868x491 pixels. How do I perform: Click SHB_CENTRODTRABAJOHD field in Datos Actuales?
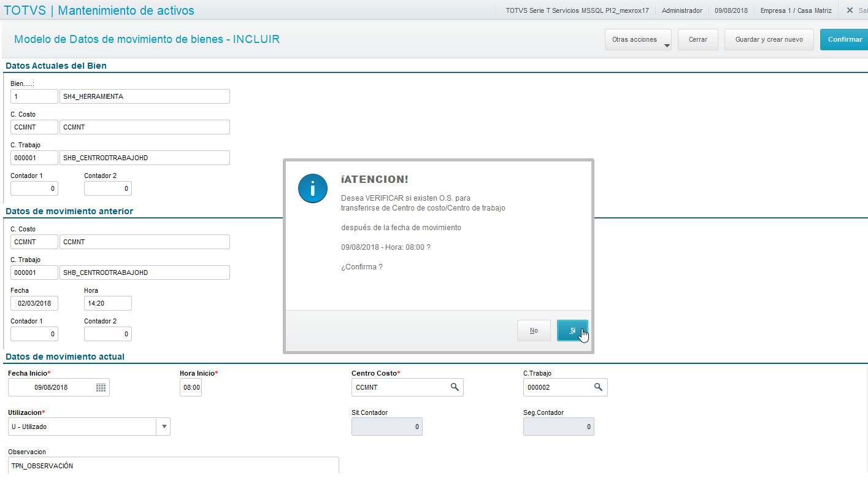pyautogui.click(x=145, y=158)
